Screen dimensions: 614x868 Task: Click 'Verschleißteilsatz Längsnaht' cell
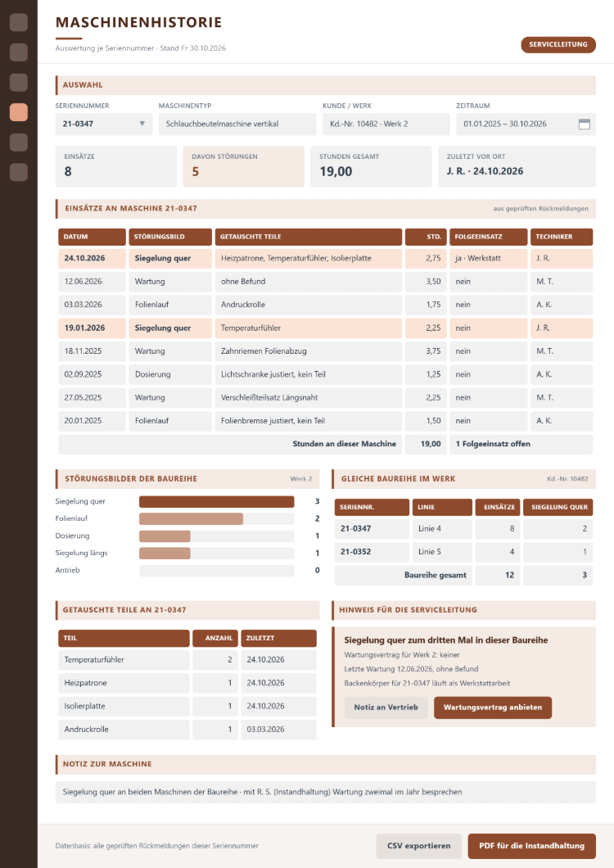pyautogui.click(x=309, y=398)
